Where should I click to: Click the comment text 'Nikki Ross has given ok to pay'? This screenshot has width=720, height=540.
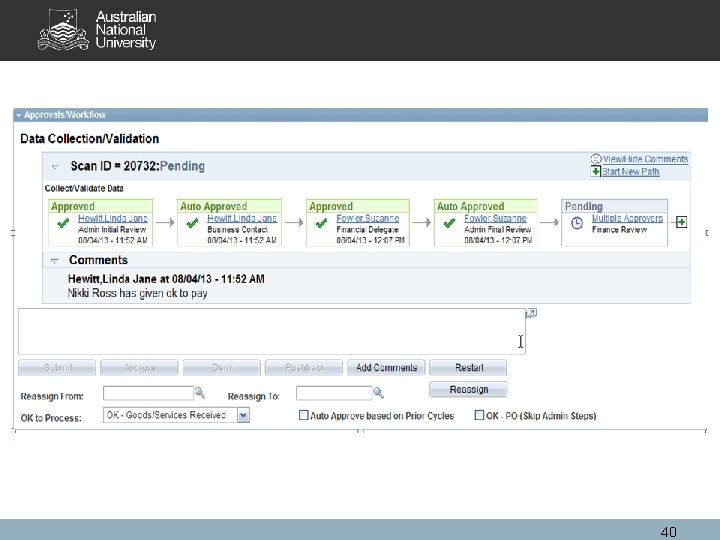[x=138, y=293]
